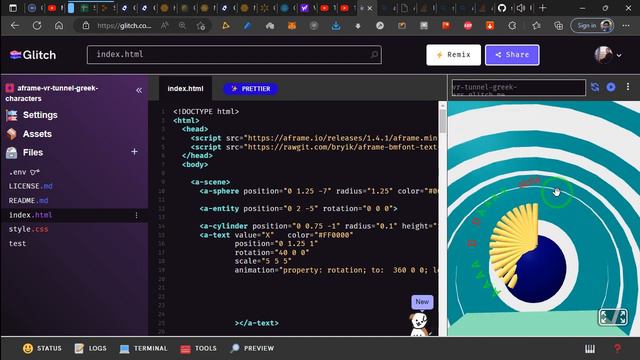Image resolution: width=640 pixels, height=360 pixels.
Task: Open browser collections icon
Action: tap(558, 26)
